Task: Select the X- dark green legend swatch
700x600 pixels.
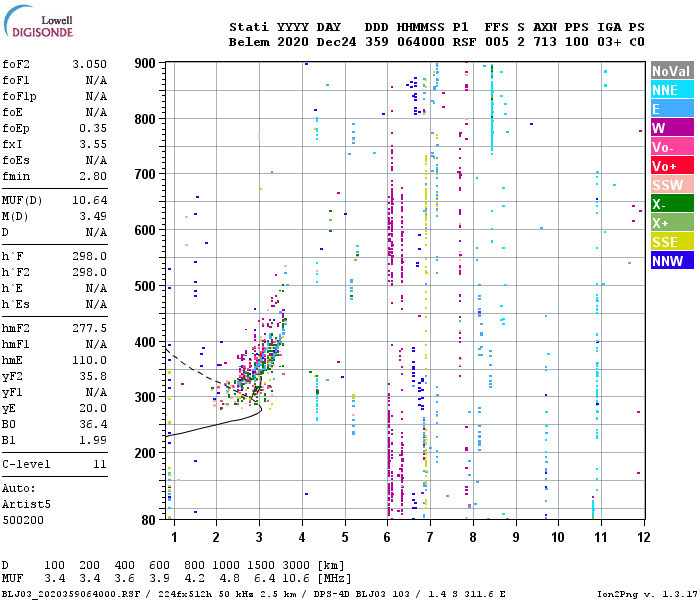Action: (x=672, y=204)
